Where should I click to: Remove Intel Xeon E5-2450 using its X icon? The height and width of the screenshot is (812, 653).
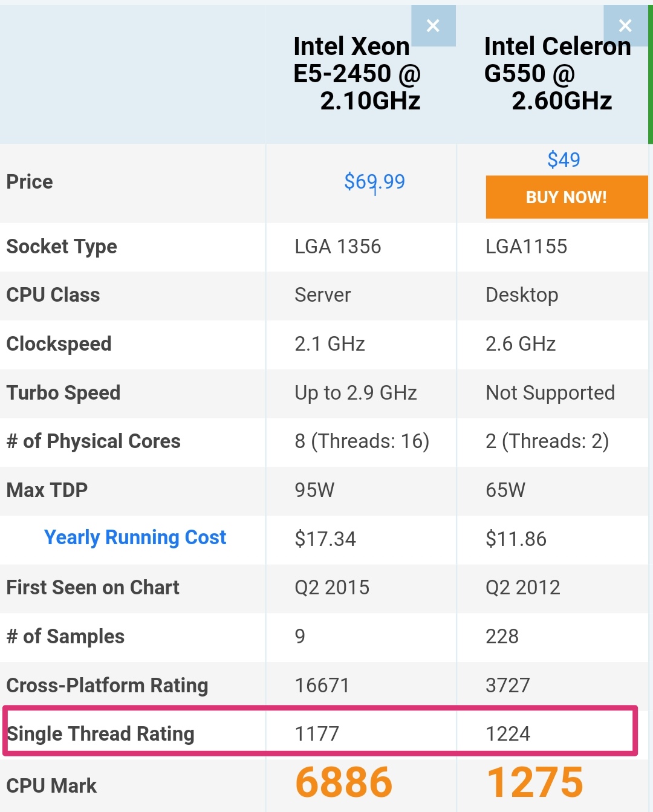(433, 26)
